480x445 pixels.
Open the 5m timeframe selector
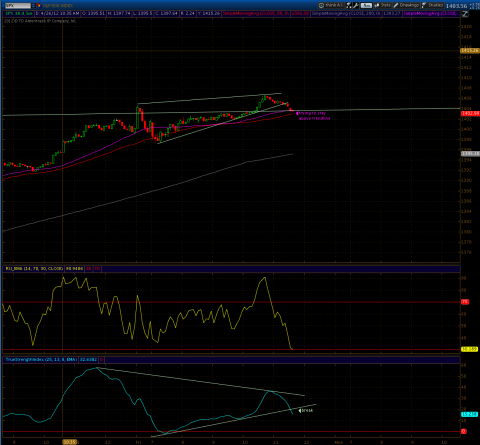click(366, 5)
